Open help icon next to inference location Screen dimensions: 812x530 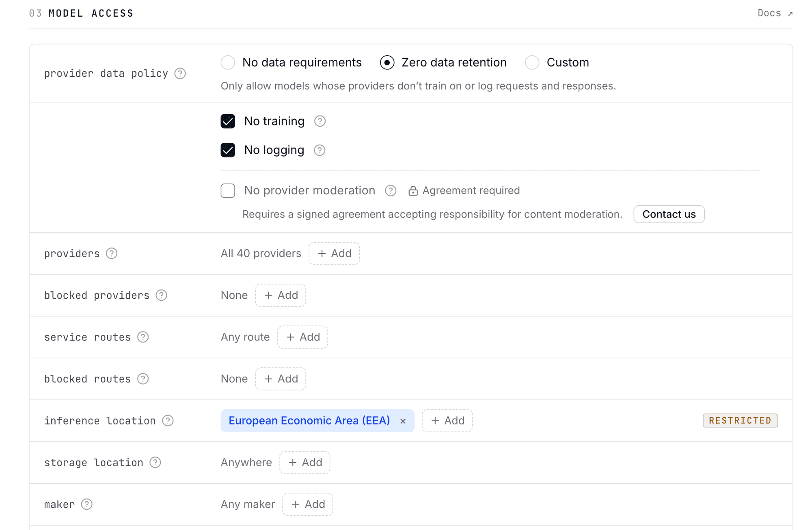click(168, 420)
